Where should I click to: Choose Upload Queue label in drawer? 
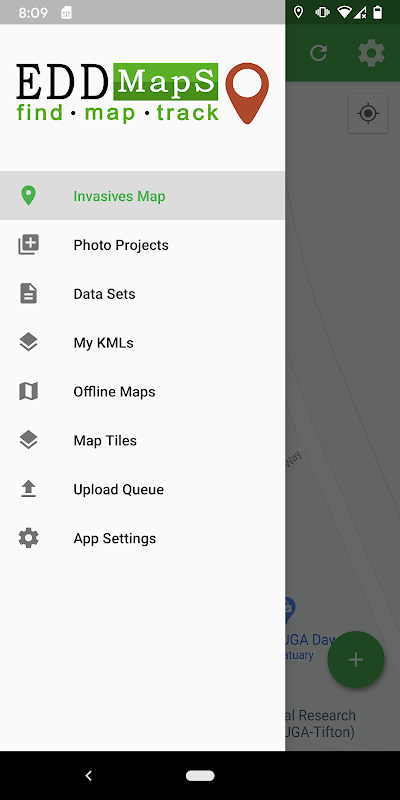119,489
